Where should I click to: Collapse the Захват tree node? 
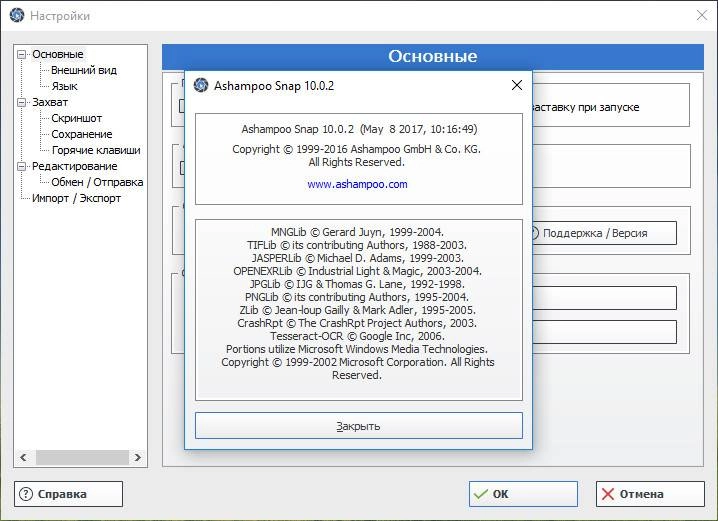coord(22,103)
